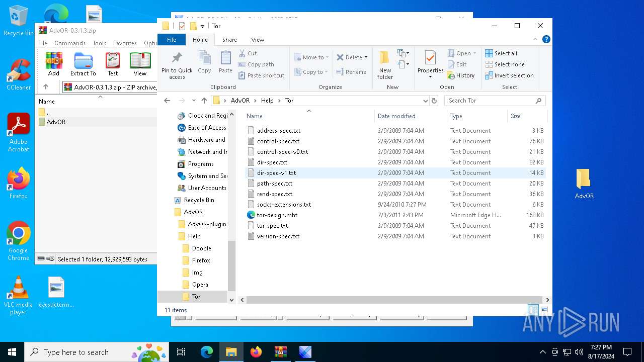The image size is (644, 362).
Task: Open the File ribbon tab
Action: 172,39
